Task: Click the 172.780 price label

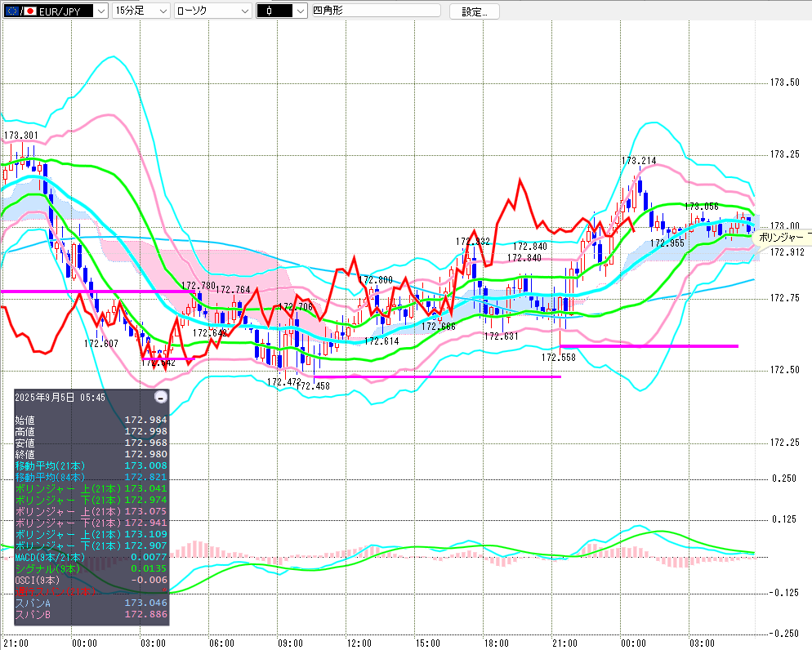Action: 199,286
